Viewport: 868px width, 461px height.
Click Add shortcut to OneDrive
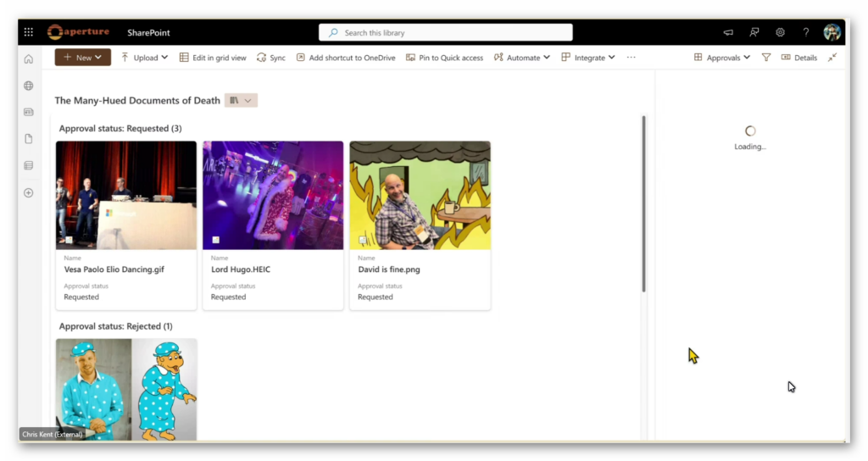tap(345, 58)
